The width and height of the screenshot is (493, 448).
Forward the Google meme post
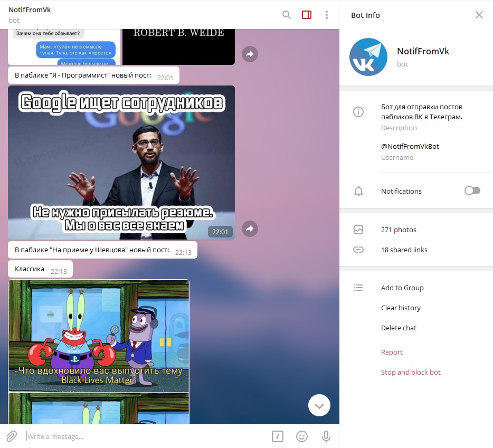tap(250, 228)
